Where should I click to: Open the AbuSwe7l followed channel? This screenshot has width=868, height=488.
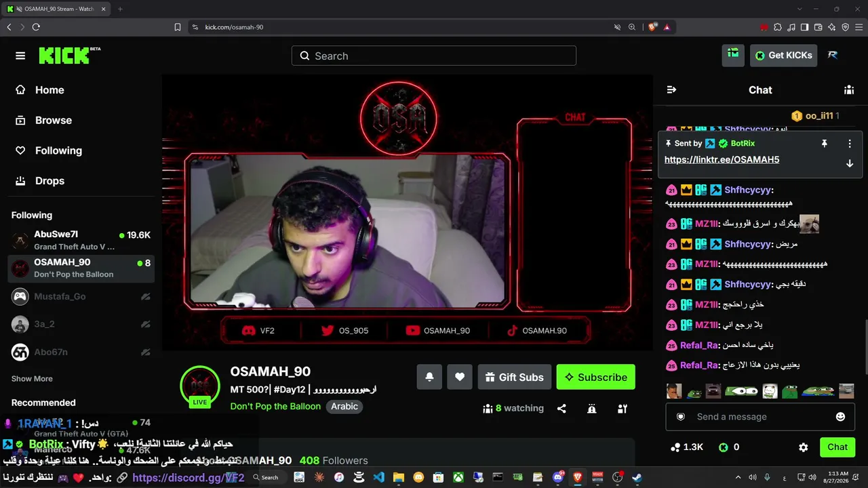coord(81,241)
